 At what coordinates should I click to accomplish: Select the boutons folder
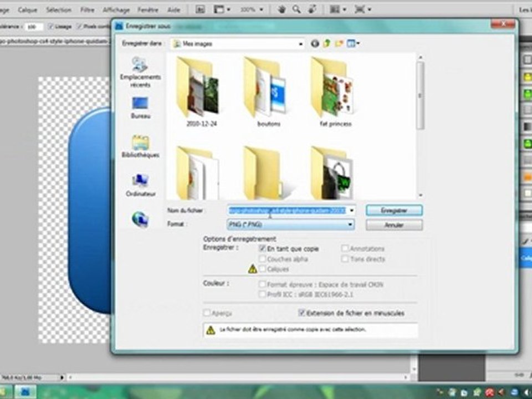coord(268,91)
